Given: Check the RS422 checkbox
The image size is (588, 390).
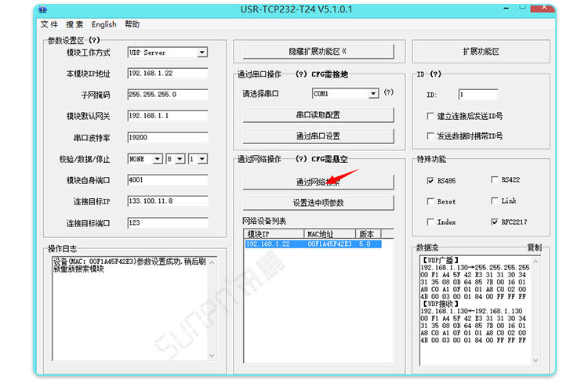Looking at the screenshot, I should tap(495, 180).
